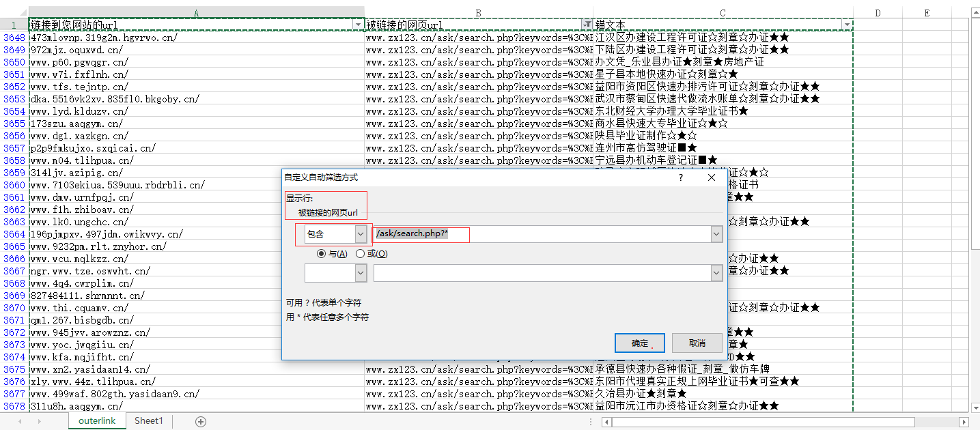Click the 取消 button

697,343
